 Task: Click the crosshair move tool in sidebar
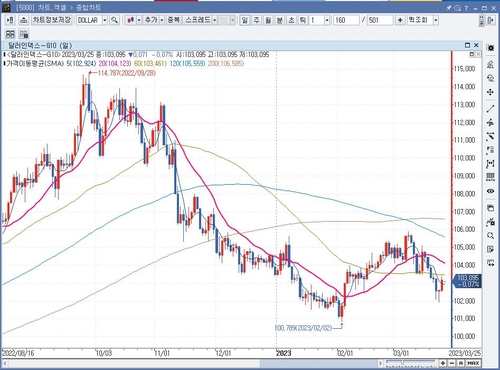pyautogui.click(x=490, y=92)
